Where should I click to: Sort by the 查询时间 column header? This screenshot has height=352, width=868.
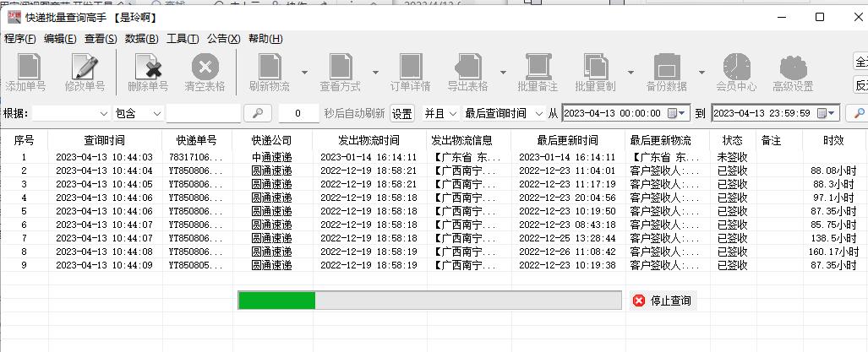(105, 140)
